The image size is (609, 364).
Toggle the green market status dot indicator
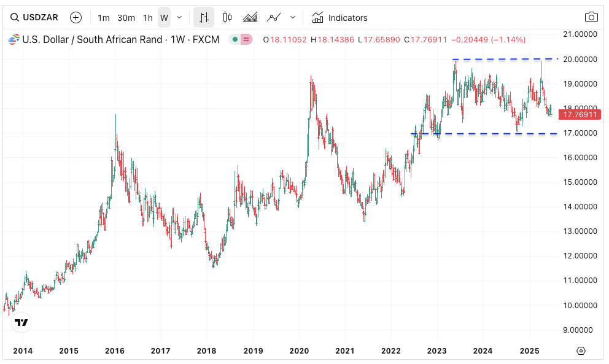235,40
